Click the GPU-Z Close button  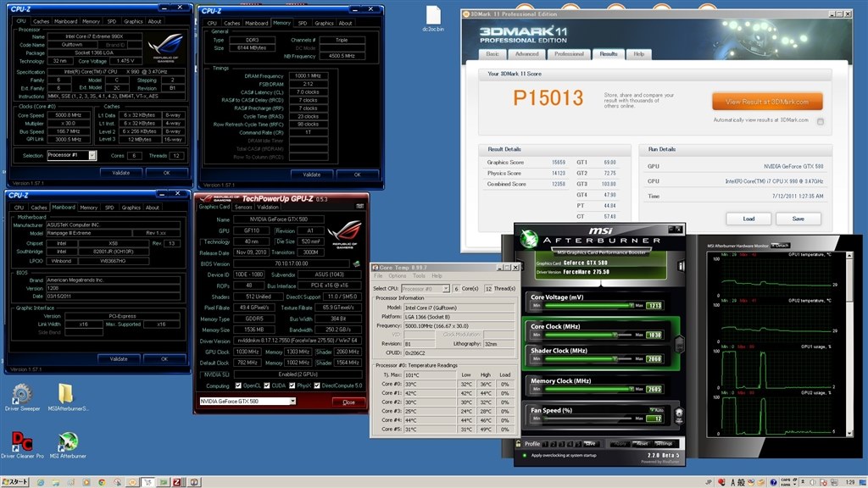348,402
